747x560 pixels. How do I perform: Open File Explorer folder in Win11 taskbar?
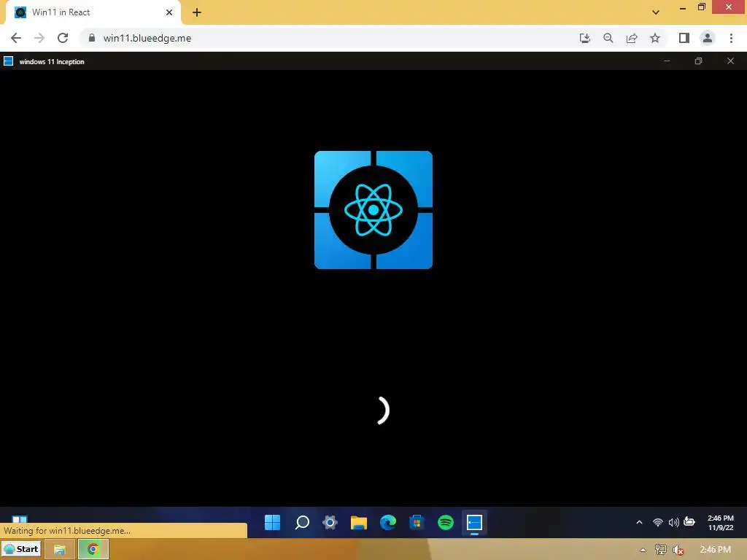[x=359, y=522]
